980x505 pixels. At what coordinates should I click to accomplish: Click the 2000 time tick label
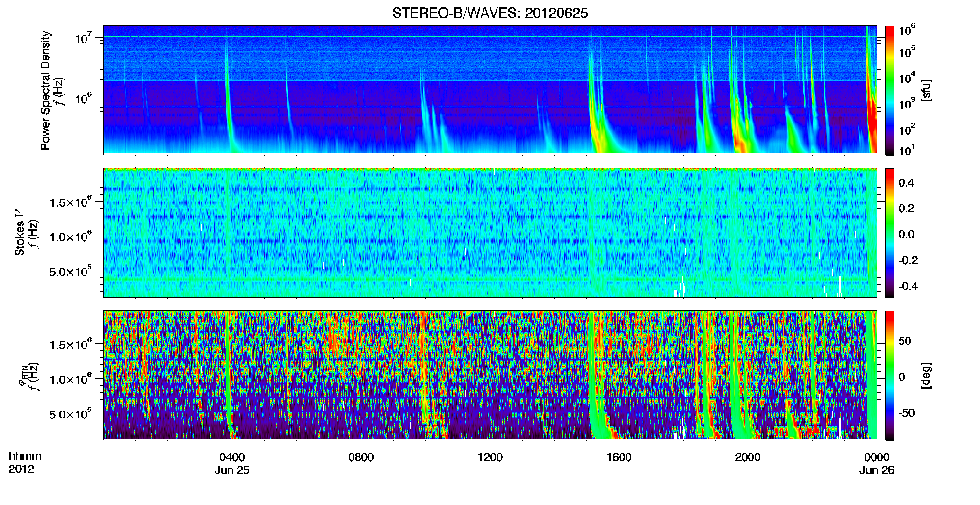point(748,457)
